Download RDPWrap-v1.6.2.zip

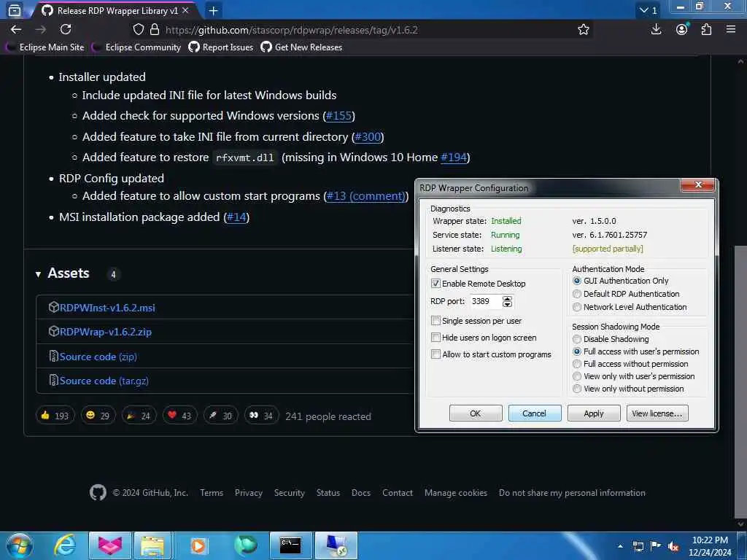click(105, 332)
